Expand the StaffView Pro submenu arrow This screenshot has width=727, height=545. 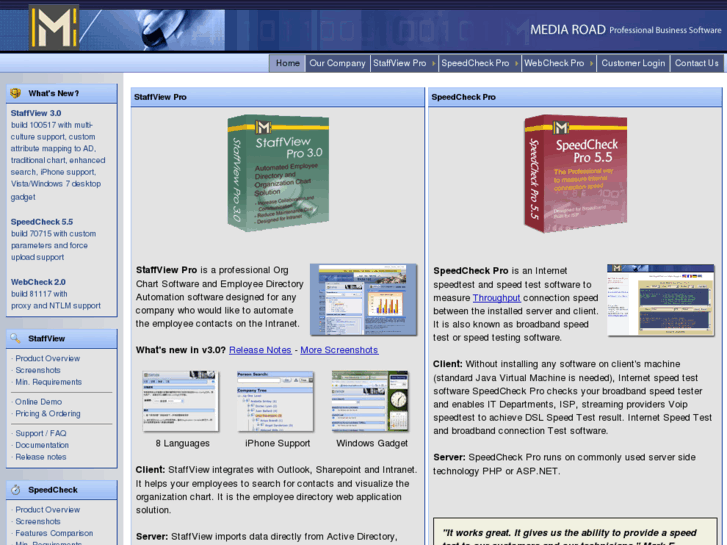tap(434, 63)
